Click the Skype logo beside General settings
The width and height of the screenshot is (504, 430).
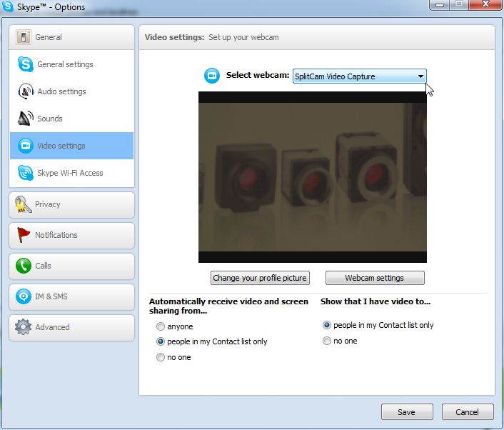coord(26,64)
